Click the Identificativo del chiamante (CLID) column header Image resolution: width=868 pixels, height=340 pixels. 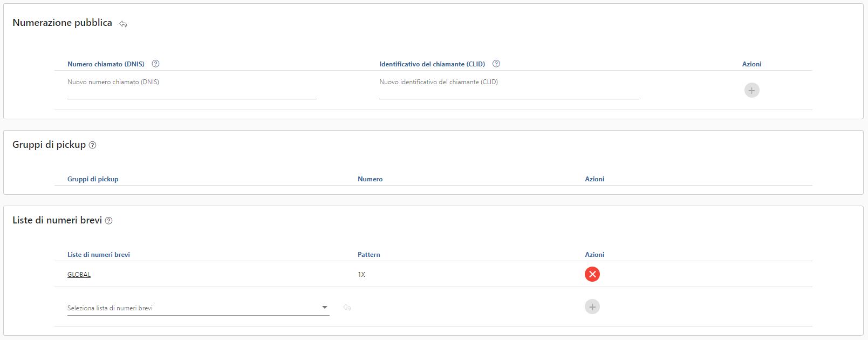pyautogui.click(x=432, y=64)
